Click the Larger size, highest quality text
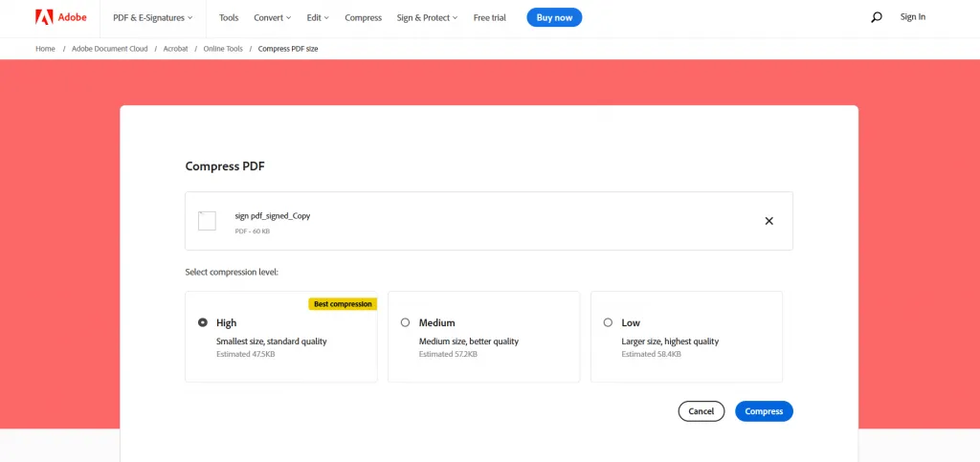Viewport: 980px width, 462px height. click(x=670, y=341)
